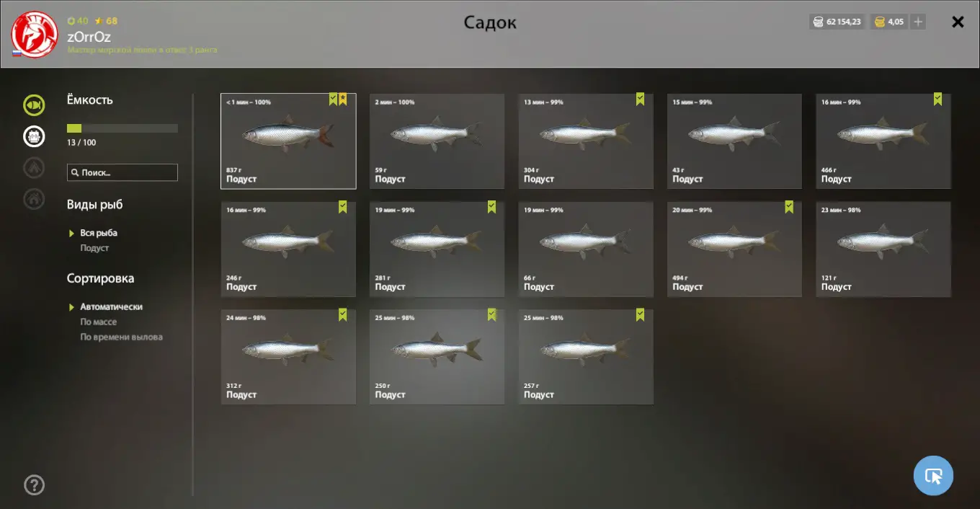The image size is (980, 509).
Task: Click the silver coins balance 62 154,23
Action: 837,22
